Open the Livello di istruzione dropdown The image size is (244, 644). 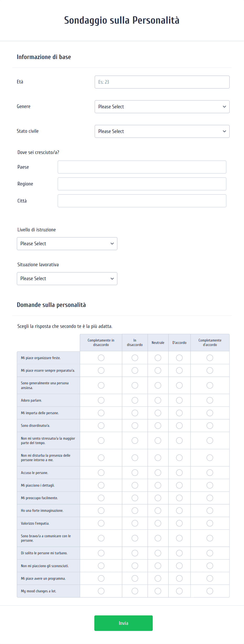point(67,244)
